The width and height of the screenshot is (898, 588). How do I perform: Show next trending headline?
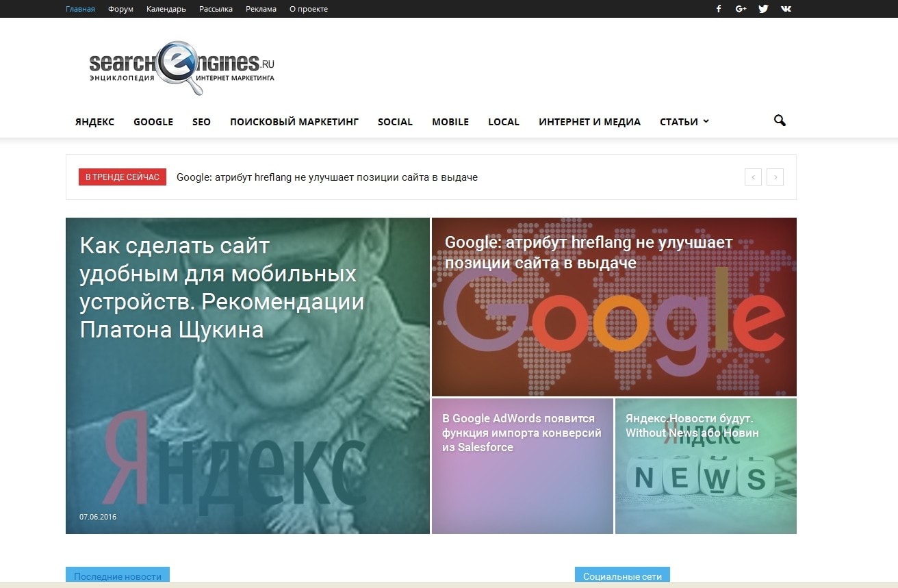click(775, 177)
